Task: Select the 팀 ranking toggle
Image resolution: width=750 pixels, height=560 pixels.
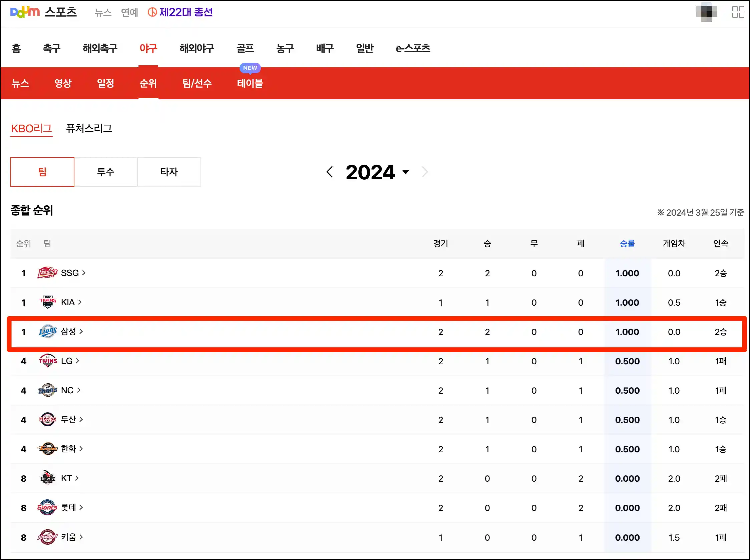Action: pos(42,172)
